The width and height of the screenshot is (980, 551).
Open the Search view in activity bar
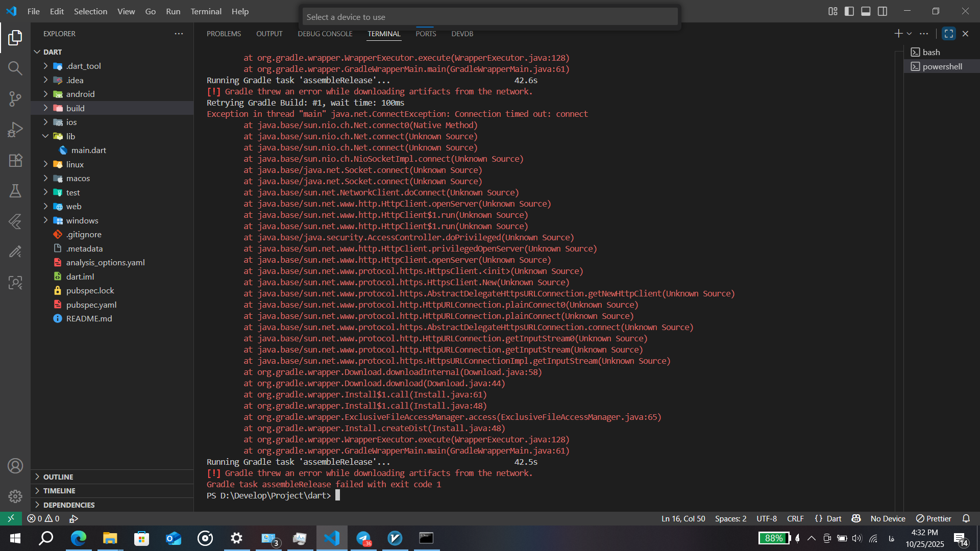tap(15, 68)
